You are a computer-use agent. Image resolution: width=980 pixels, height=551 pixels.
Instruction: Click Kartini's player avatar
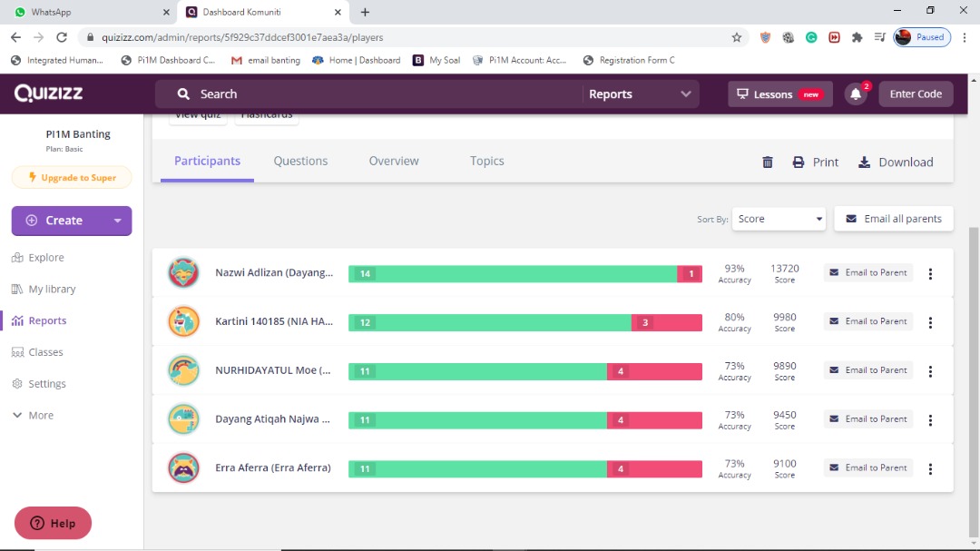tap(184, 321)
